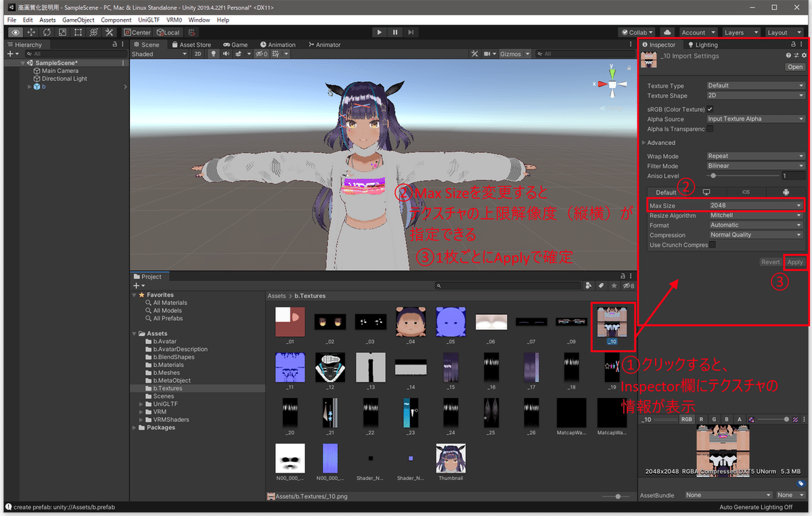Open scene component tools icon near Gizmos

tap(474, 53)
